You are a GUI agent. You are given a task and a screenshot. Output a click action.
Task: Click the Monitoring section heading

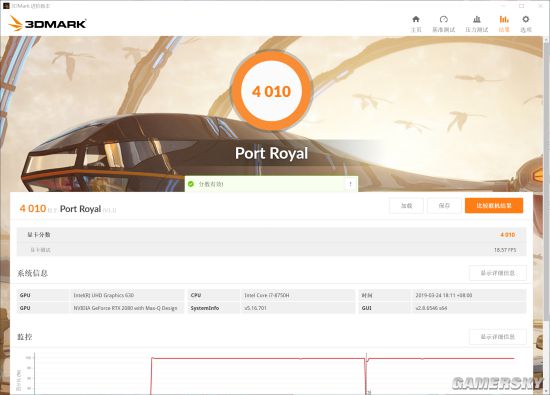pyautogui.click(x=25, y=337)
